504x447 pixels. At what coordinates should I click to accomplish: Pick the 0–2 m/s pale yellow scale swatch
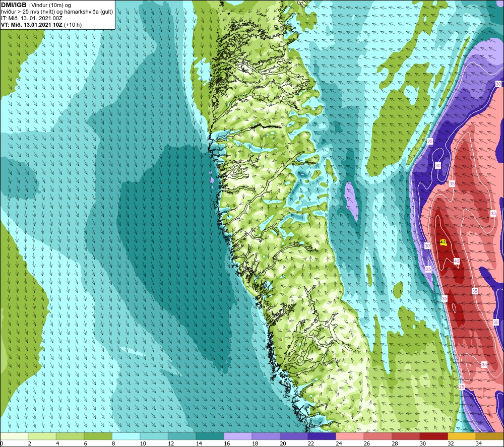click(14, 436)
